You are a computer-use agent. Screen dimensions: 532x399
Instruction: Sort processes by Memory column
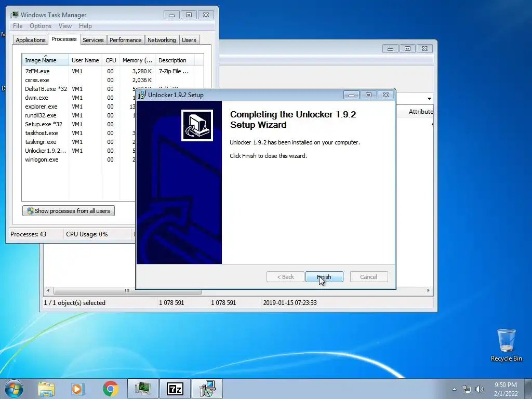tap(137, 60)
